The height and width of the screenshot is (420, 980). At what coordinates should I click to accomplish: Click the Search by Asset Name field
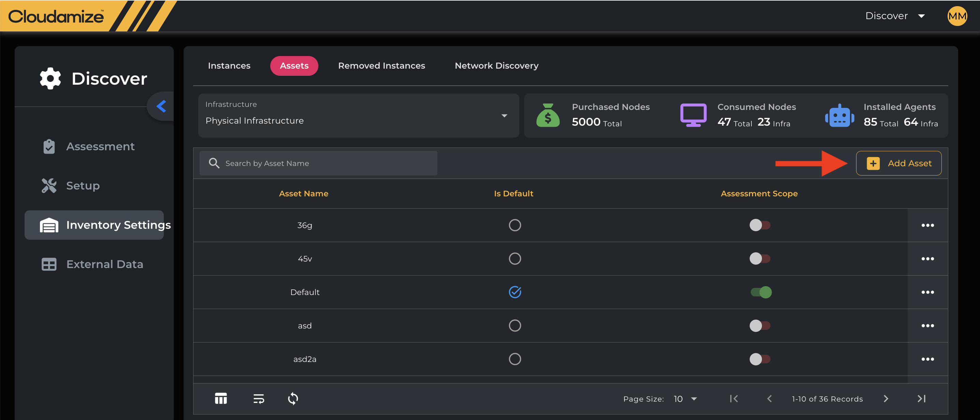coord(318,163)
